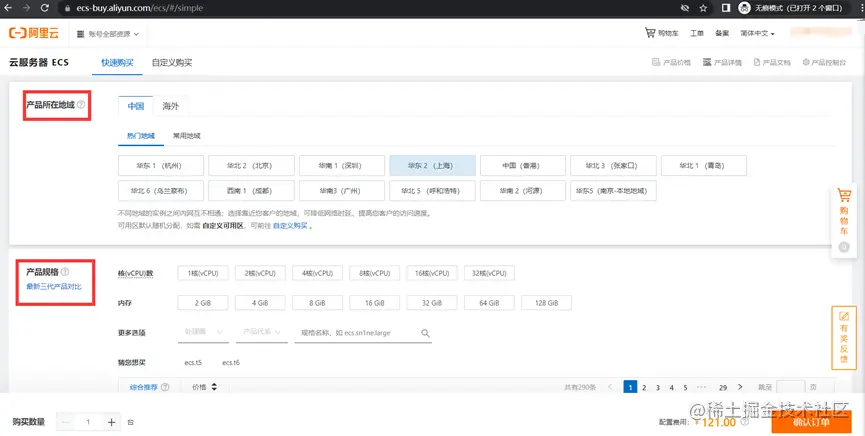Click the Aliyun logo
This screenshot has width=865, height=436.
pos(33,33)
